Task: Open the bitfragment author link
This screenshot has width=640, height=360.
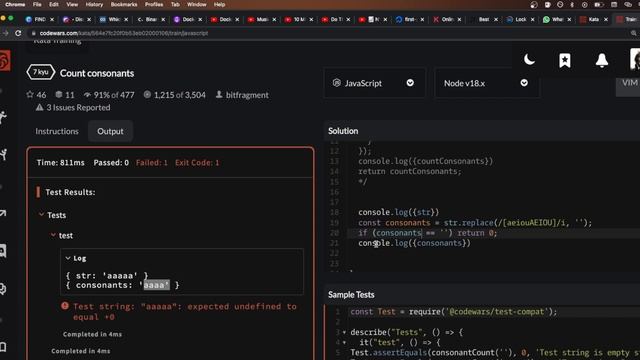Action: [x=247, y=95]
